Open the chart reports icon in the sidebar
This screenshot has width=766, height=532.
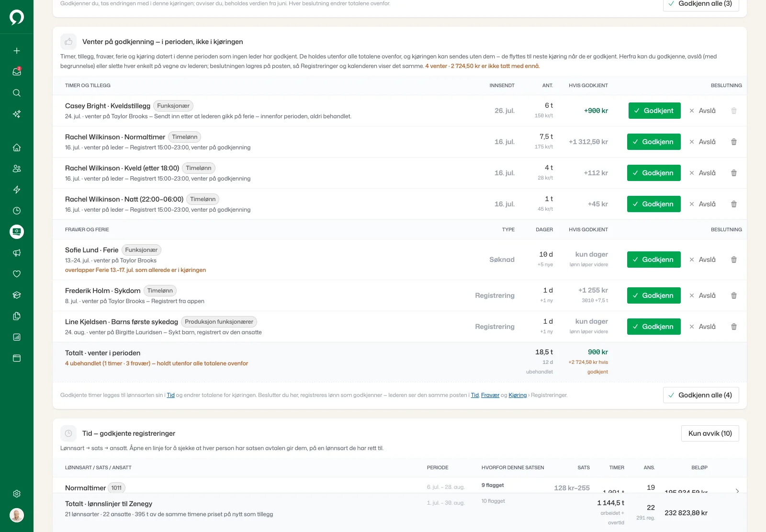click(17, 337)
